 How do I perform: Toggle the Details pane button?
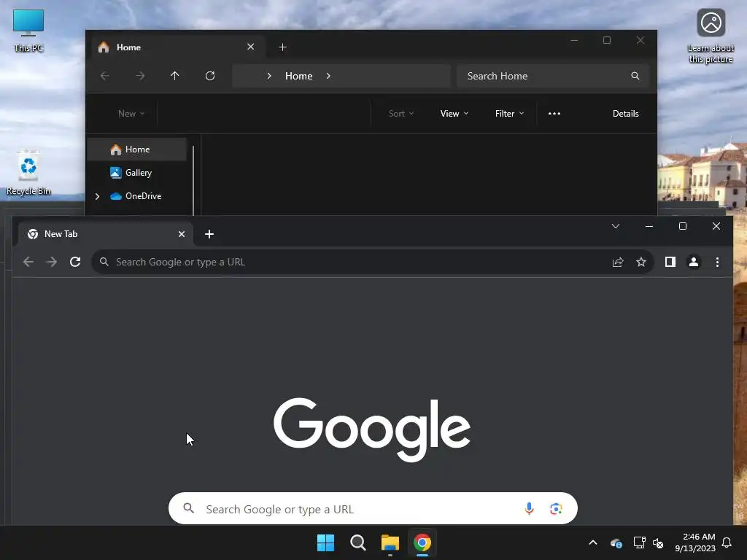point(625,113)
